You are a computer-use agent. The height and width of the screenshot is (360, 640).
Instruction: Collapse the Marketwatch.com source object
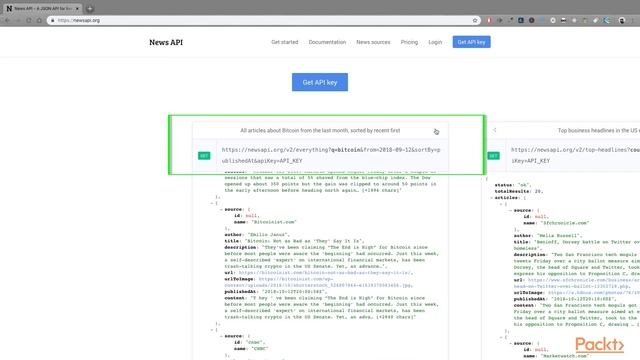coord(511,343)
